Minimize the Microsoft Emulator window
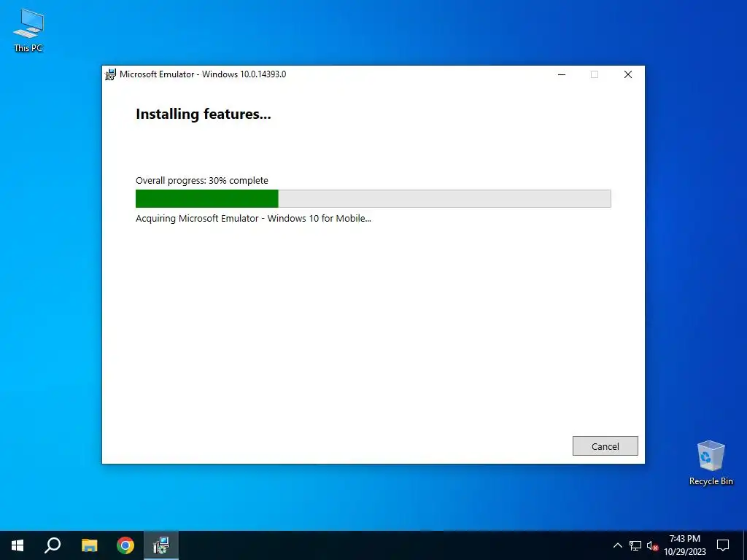Viewport: 747px width, 560px height. (x=562, y=74)
